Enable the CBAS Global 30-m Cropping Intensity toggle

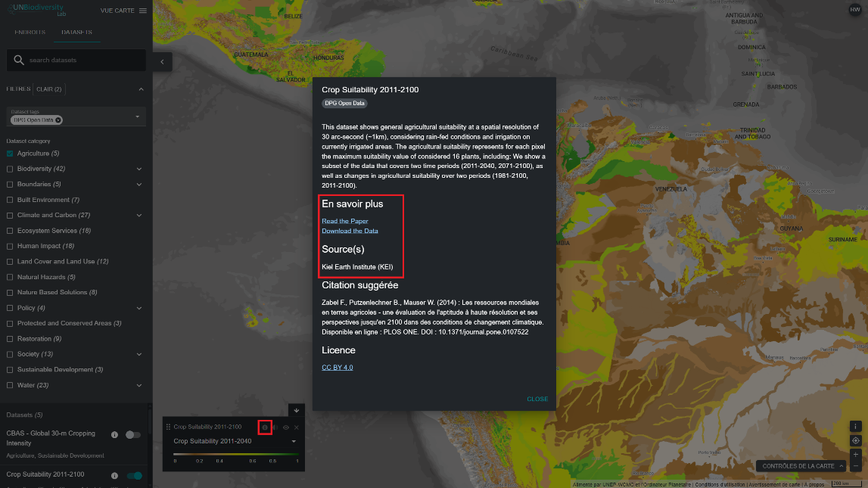(133, 434)
